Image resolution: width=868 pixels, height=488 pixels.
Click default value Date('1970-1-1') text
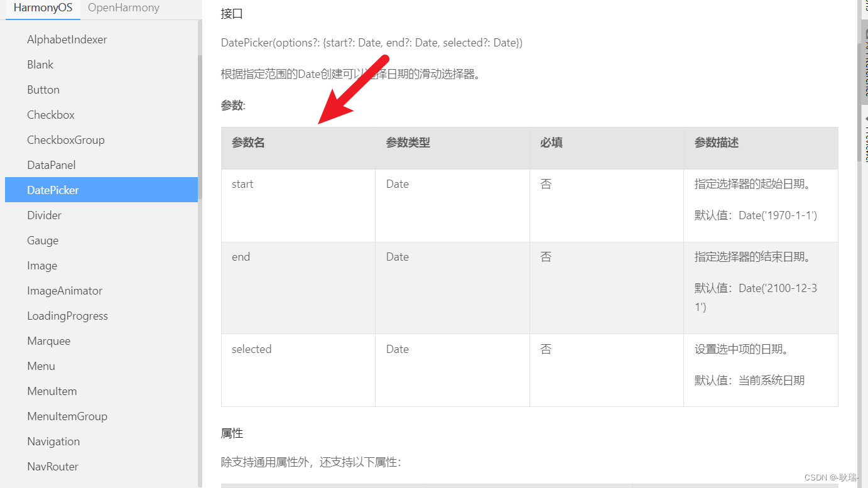pos(756,215)
